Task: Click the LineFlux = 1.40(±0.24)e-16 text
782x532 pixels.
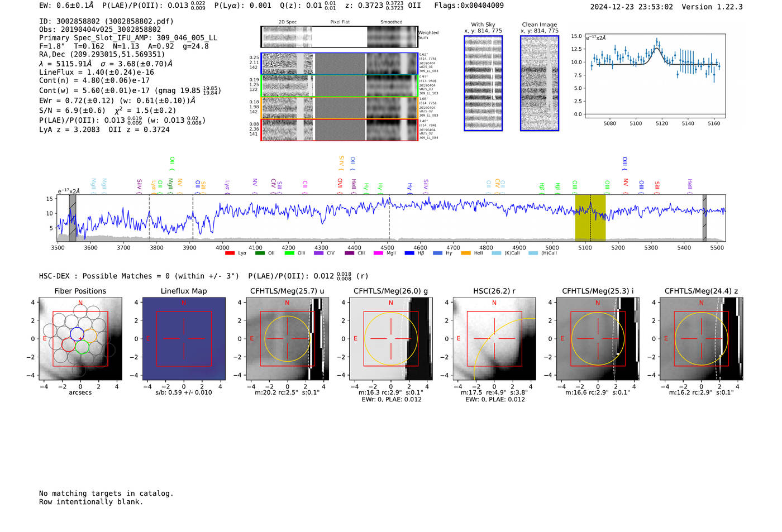Action: click(97, 73)
